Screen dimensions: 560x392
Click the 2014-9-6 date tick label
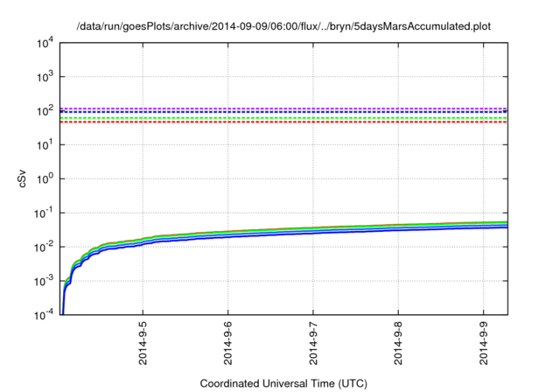(x=227, y=343)
